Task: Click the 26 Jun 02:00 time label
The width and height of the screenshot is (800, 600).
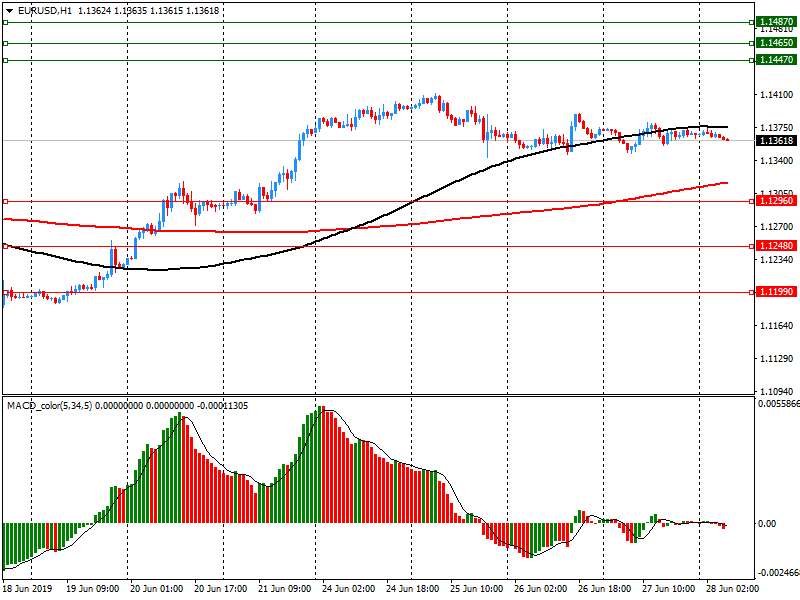Action: [x=540, y=589]
